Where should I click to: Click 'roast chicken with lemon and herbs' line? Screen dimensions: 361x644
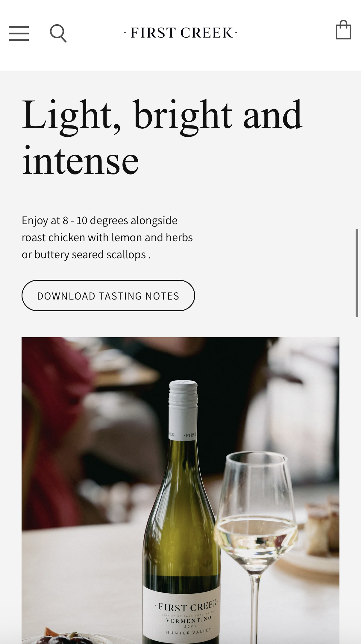(x=107, y=238)
